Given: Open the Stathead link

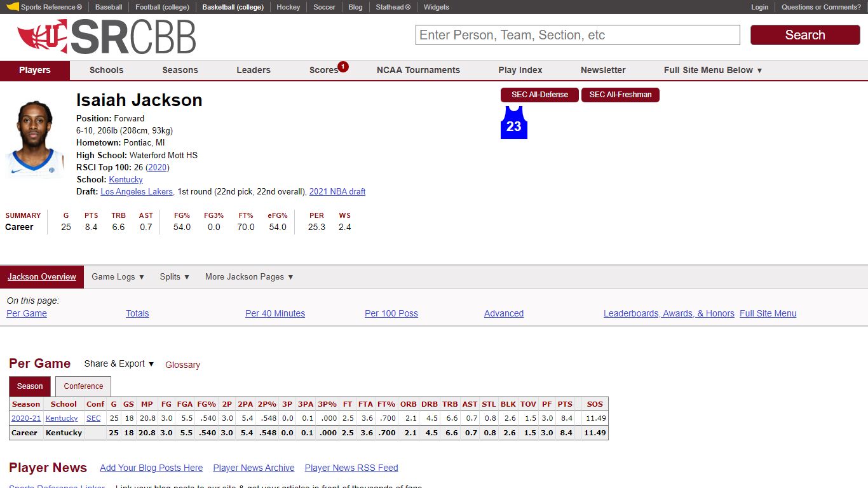Looking at the screenshot, I should (393, 7).
